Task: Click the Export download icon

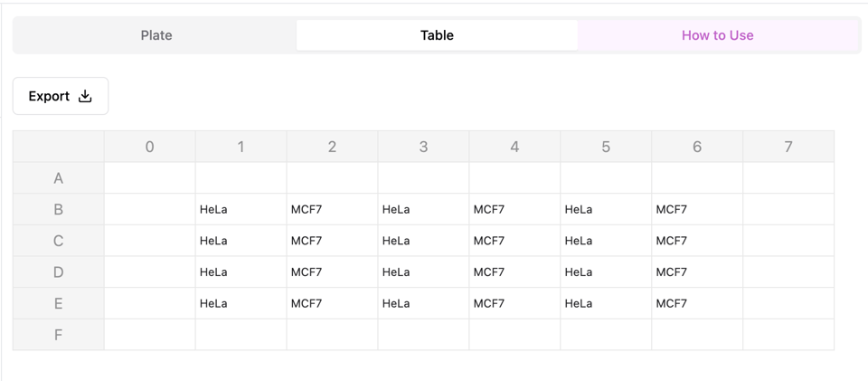Action: point(85,96)
